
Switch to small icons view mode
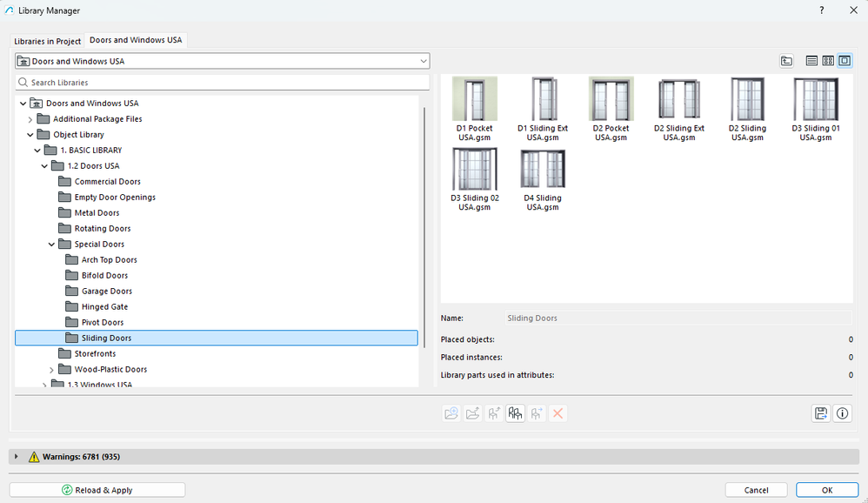pos(828,61)
